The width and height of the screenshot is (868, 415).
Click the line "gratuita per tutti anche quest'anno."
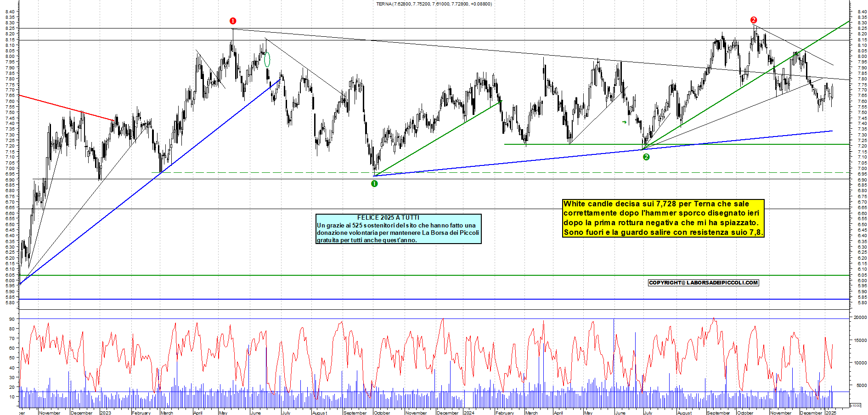click(x=367, y=240)
